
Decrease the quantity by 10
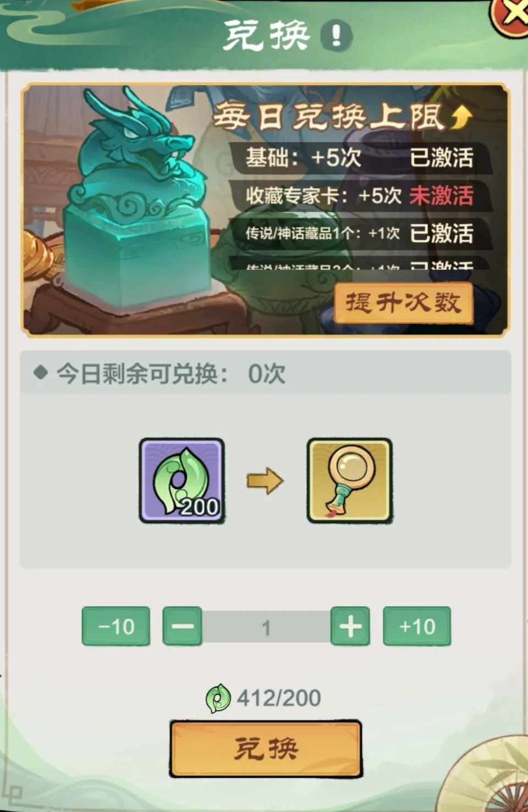116,626
